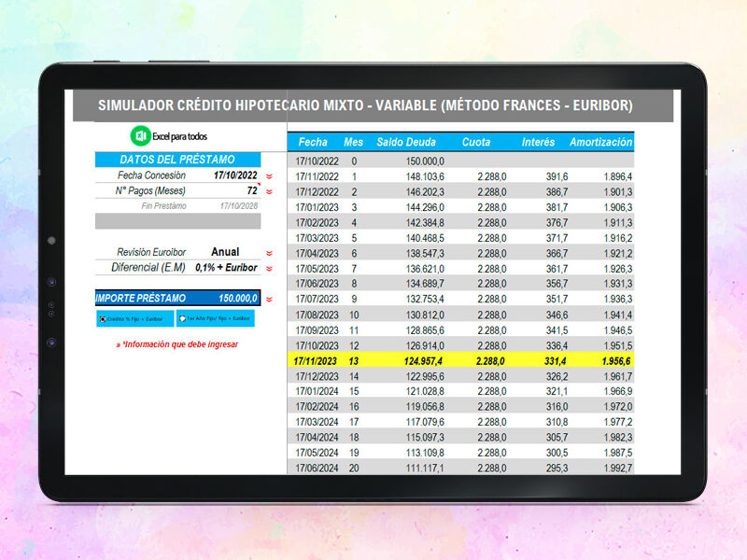Image resolution: width=747 pixels, height=560 pixels.
Task: Click the red chevron beside Fecha Concesión
Action: [x=269, y=176]
